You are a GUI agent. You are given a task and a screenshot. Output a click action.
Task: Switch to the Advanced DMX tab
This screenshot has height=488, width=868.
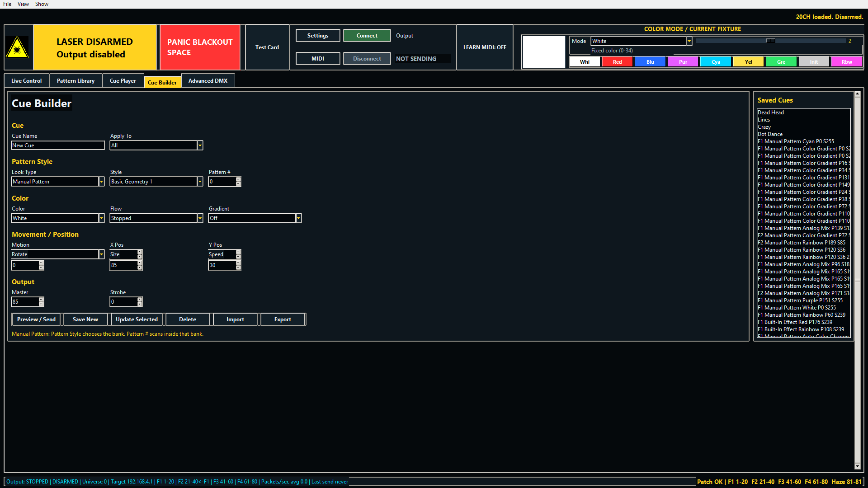coord(208,81)
